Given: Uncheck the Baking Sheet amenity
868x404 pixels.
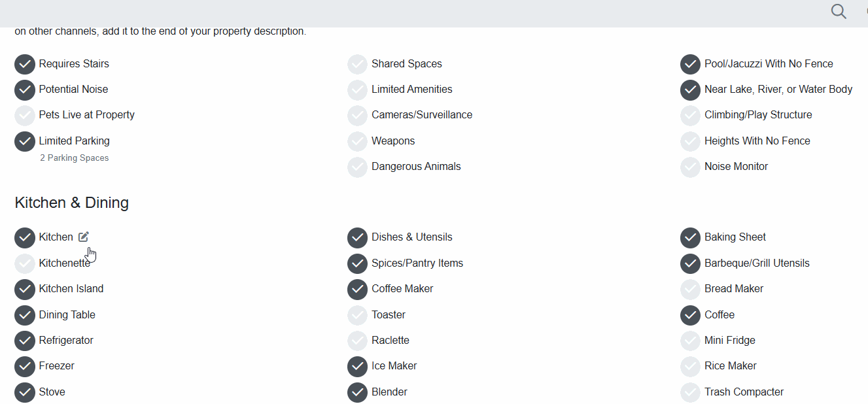Looking at the screenshot, I should click(x=690, y=237).
